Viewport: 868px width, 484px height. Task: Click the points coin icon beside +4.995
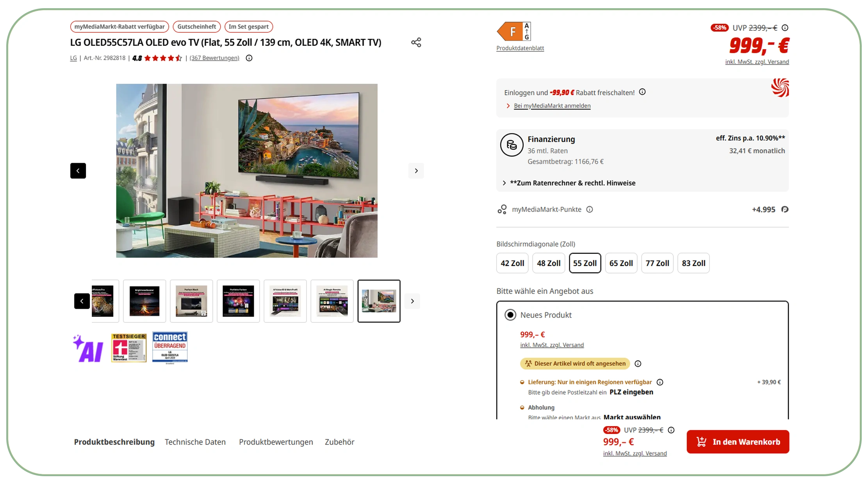pyautogui.click(x=785, y=210)
